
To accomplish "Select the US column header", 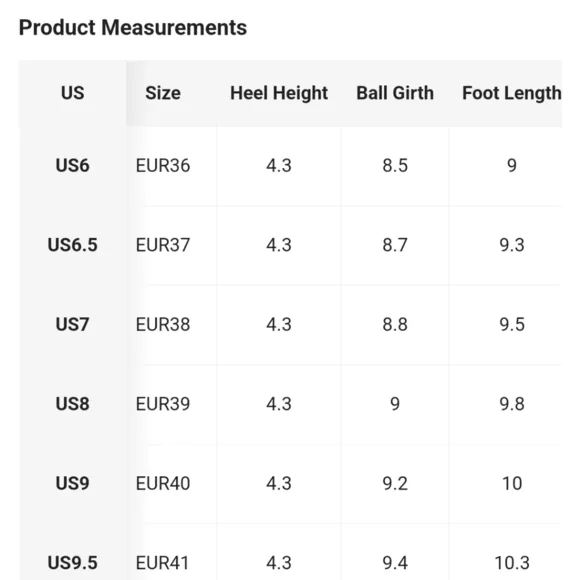I will 72,93.
